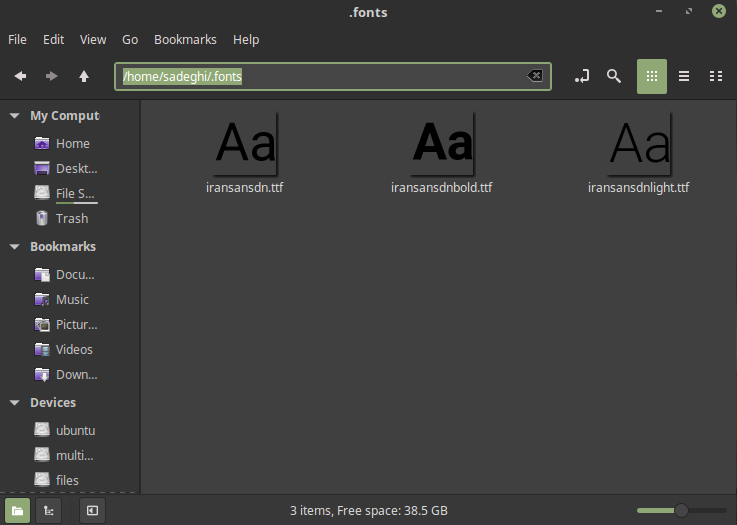The image size is (737, 525).
Task: Go back to the previous folder
Action: 20,76
